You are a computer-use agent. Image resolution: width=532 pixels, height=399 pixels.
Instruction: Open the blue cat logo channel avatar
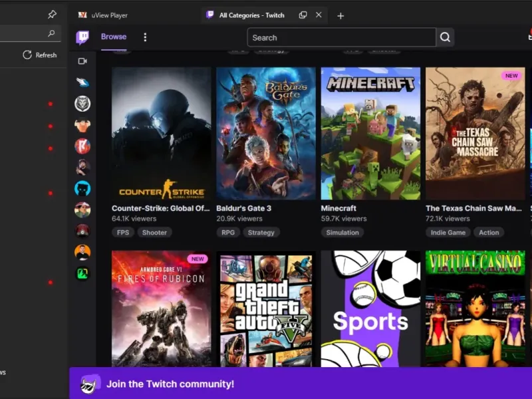tap(82, 189)
